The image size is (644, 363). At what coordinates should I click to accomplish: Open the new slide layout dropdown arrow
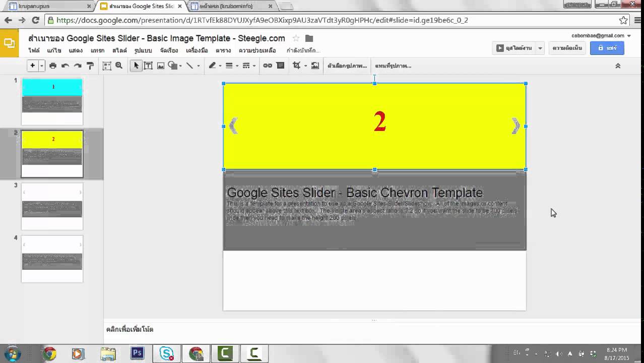(42, 66)
